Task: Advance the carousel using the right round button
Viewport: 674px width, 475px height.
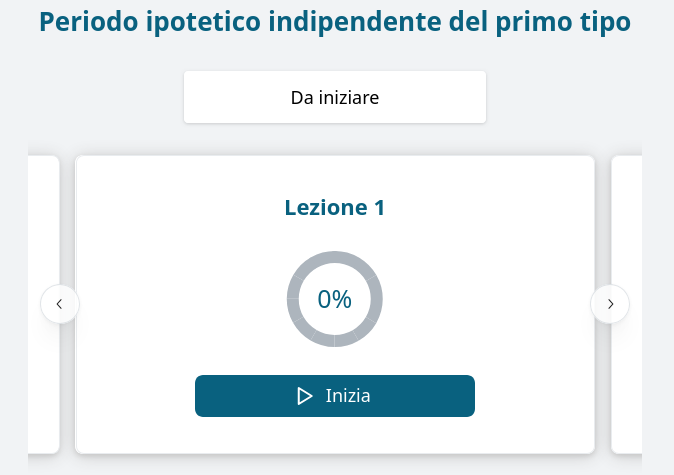Action: click(x=610, y=304)
